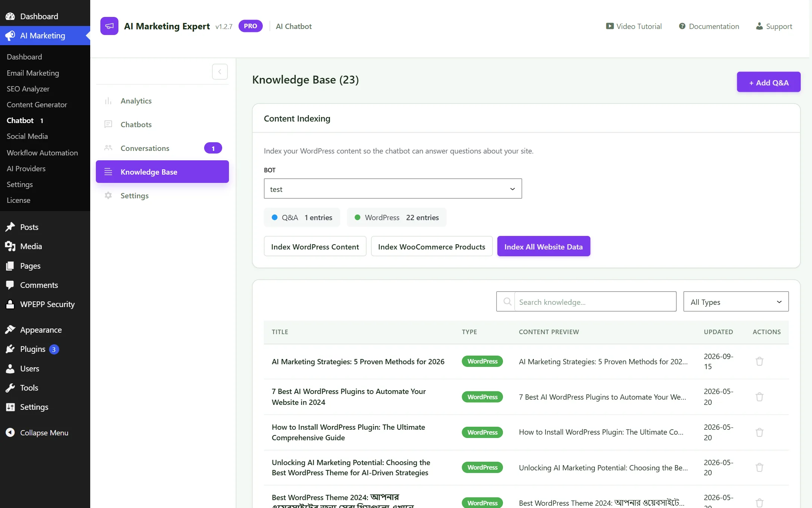
Task: Click the WordPress tag on 7 Best AI Plugins row
Action: click(482, 397)
